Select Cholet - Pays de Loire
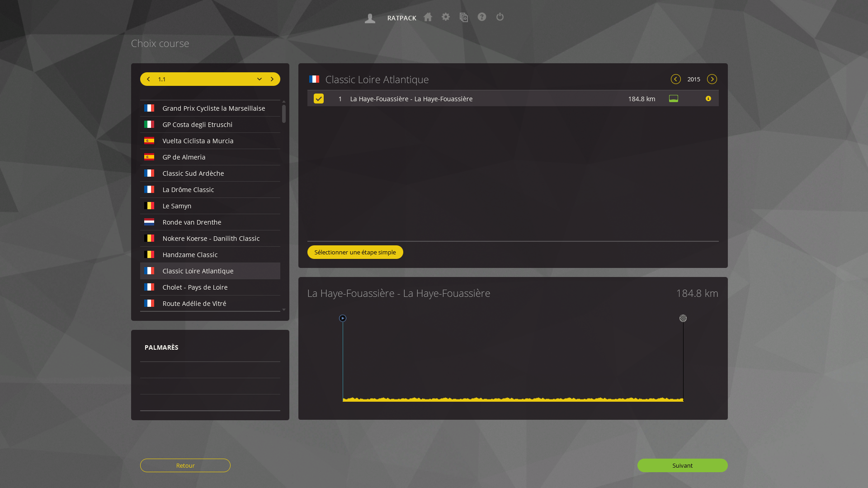868x488 pixels. (x=210, y=287)
